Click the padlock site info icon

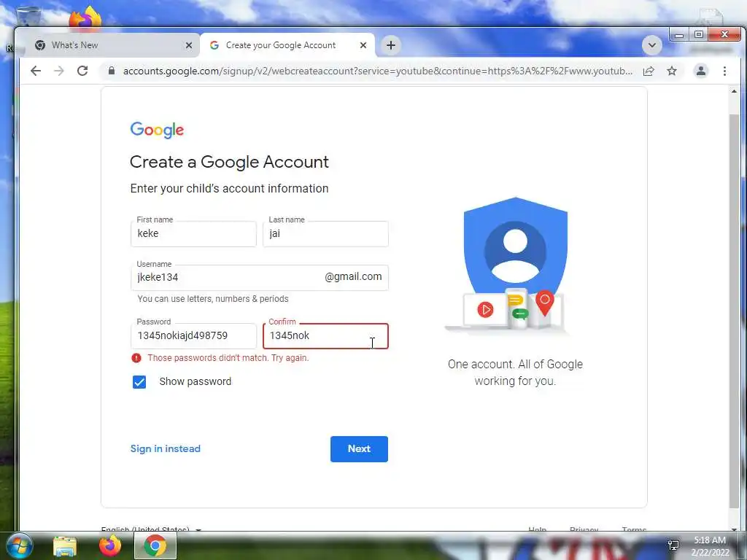(112, 71)
